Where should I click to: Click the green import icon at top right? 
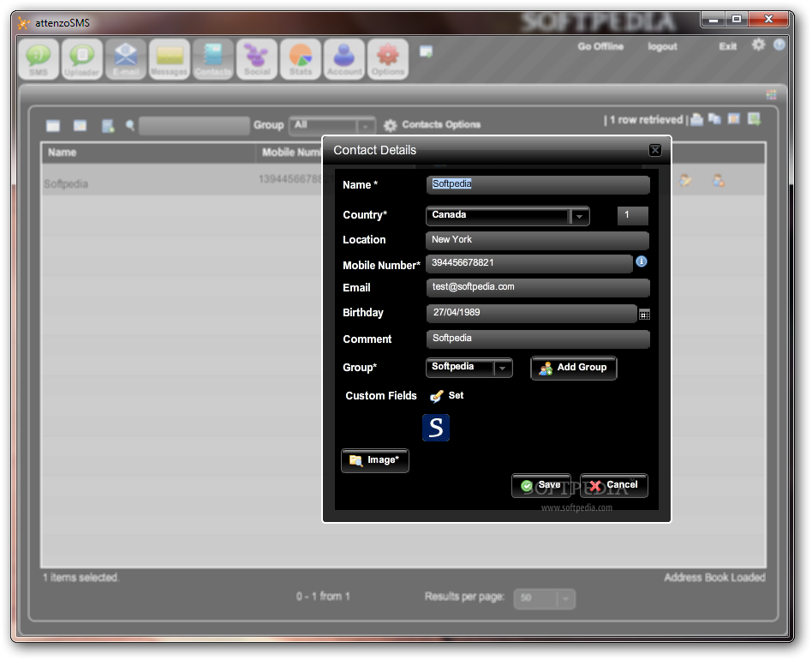[x=754, y=119]
